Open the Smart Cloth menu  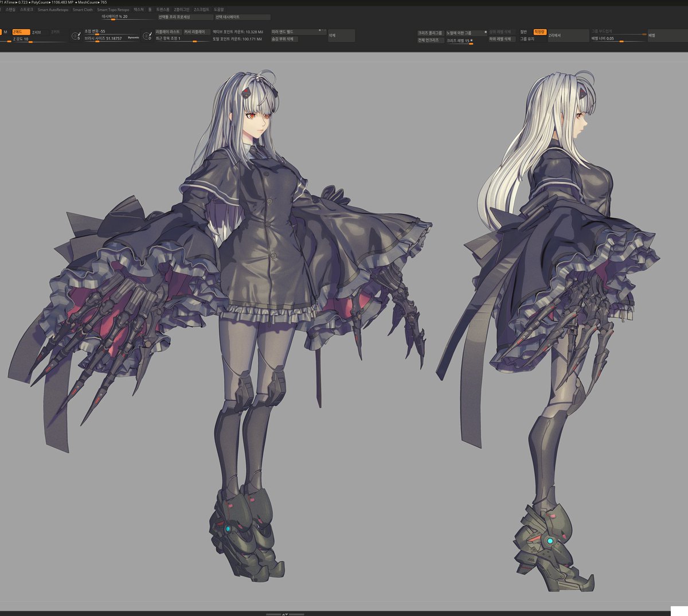(x=83, y=10)
